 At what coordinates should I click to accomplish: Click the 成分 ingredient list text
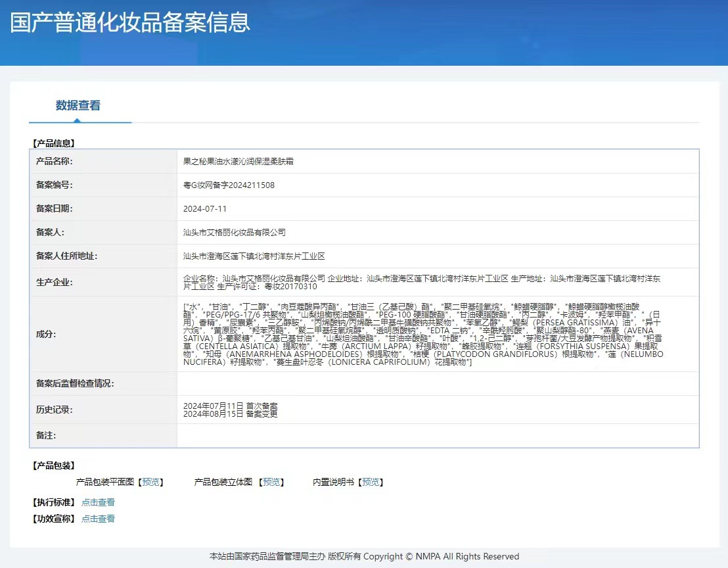(x=422, y=334)
